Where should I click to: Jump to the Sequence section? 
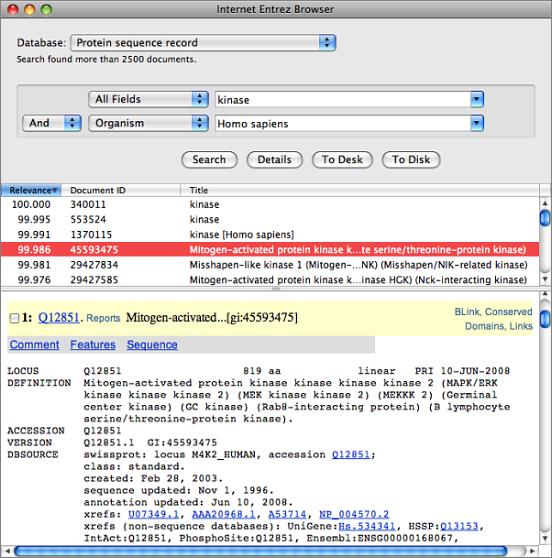152,344
